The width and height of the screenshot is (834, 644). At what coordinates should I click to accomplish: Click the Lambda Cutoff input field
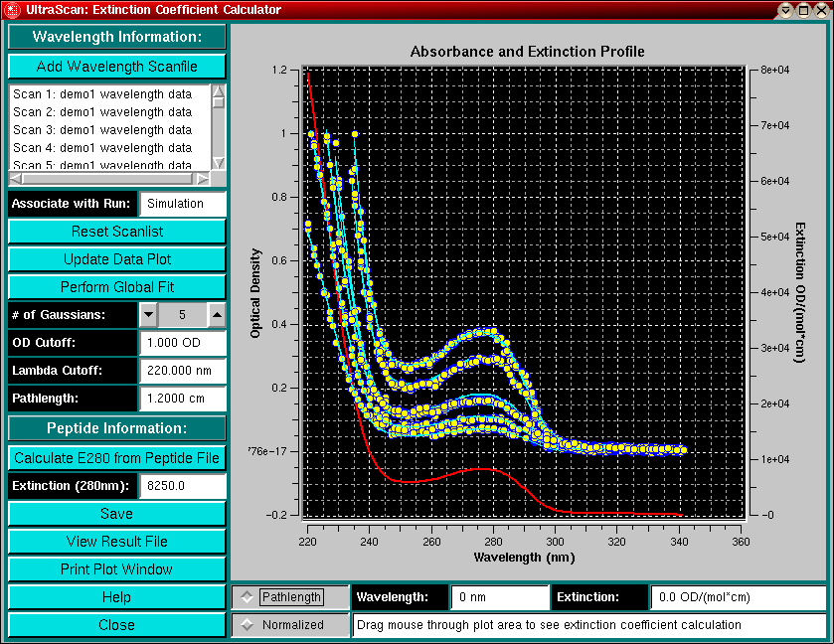(x=183, y=371)
